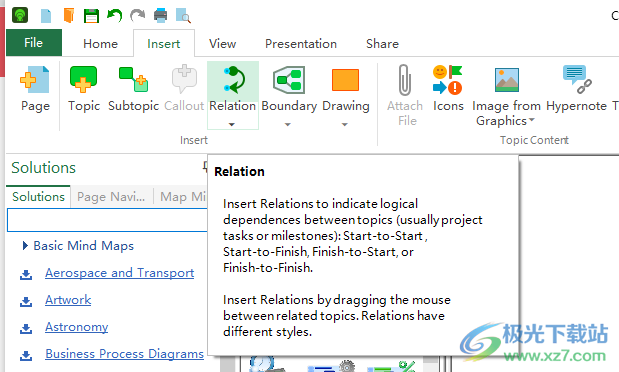Screen dimensions: 619x372
Task: Open the Astronomy solutions link
Action: pyautogui.click(x=76, y=327)
